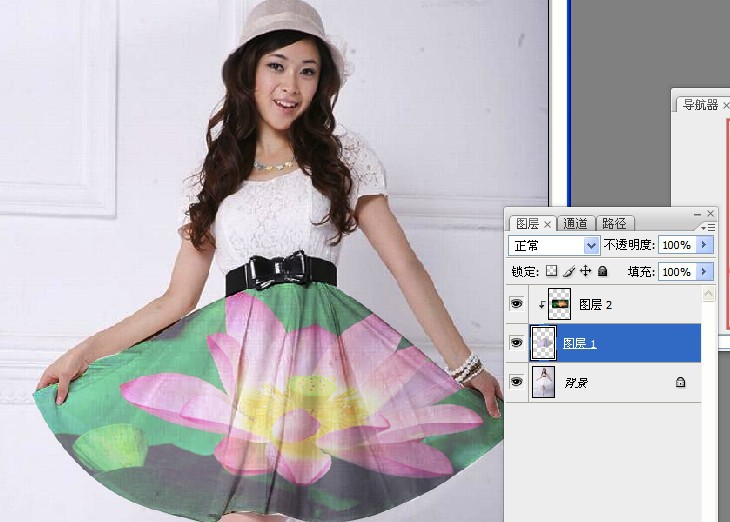This screenshot has height=522, width=730.
Task: Click the 填充 100% field
Action: point(677,271)
